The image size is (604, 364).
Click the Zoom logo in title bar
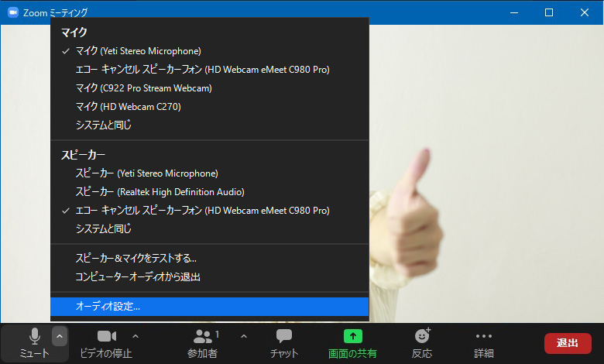tap(12, 12)
